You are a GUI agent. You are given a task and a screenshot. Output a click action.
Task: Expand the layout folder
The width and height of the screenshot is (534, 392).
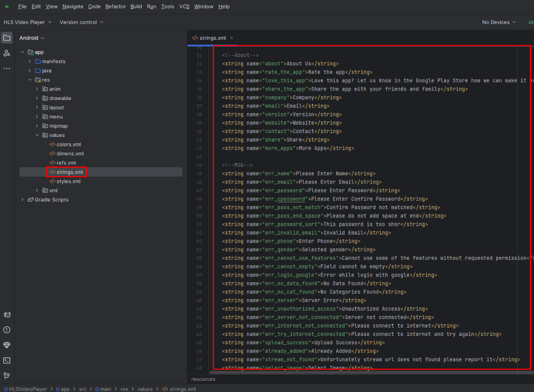point(37,107)
